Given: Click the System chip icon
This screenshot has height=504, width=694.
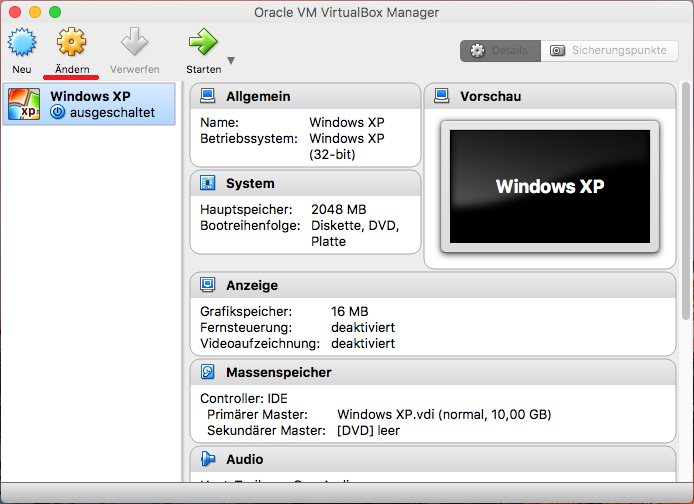Looking at the screenshot, I should click(x=208, y=183).
